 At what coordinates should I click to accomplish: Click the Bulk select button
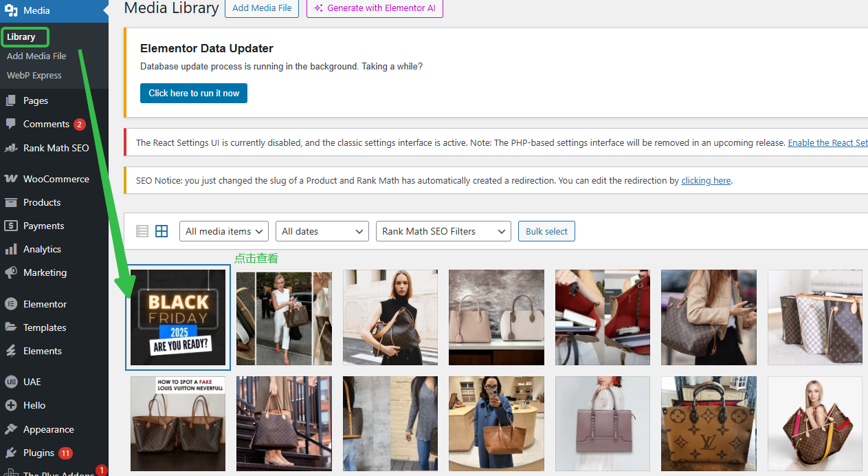[x=546, y=231]
